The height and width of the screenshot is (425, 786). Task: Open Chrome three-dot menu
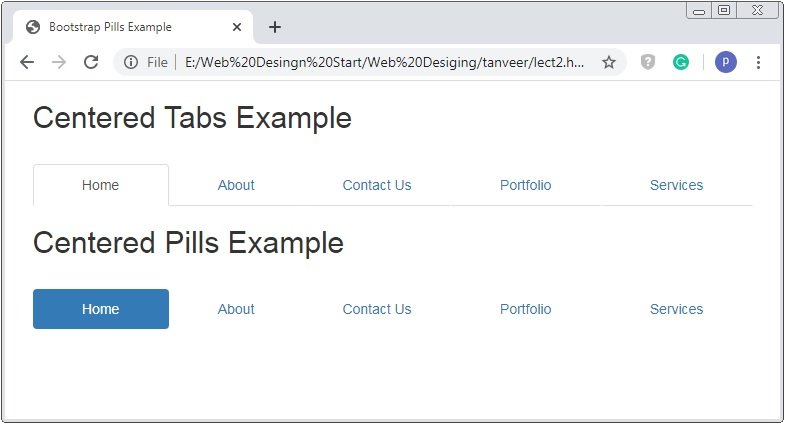coord(758,62)
